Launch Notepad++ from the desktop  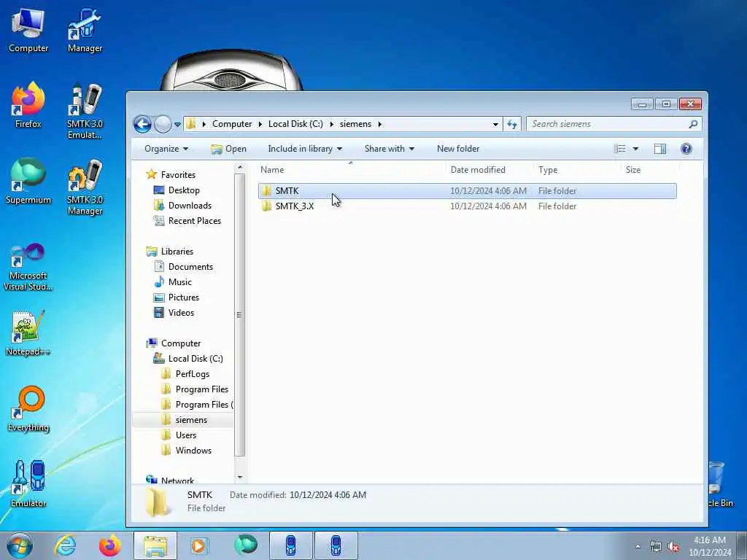[28, 332]
